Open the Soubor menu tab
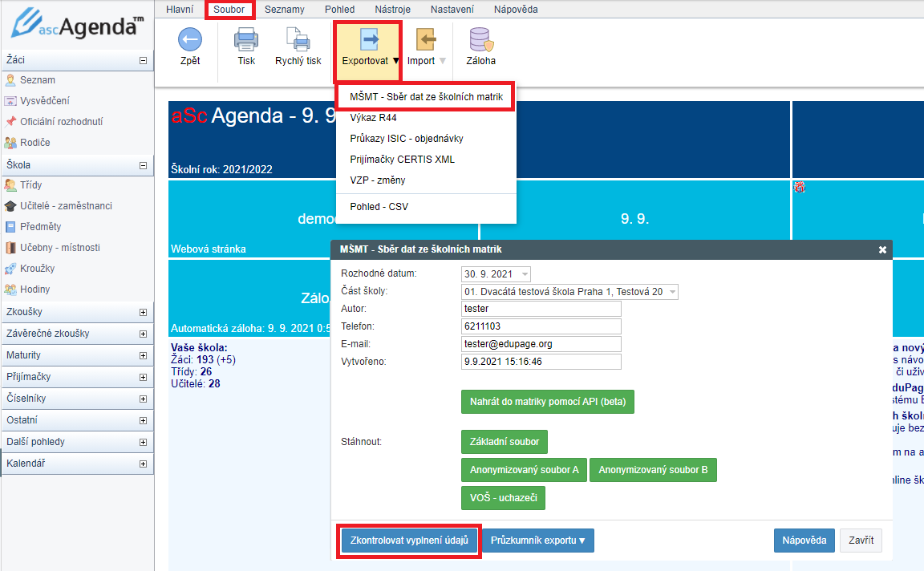The height and width of the screenshot is (571, 924). coord(229,10)
